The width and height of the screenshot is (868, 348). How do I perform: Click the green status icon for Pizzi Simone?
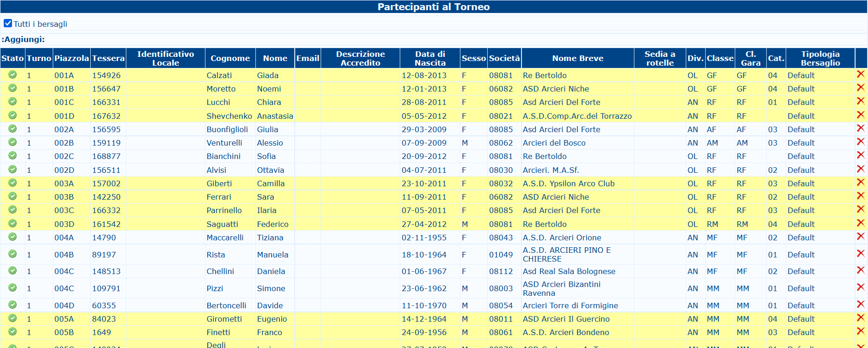[12, 287]
